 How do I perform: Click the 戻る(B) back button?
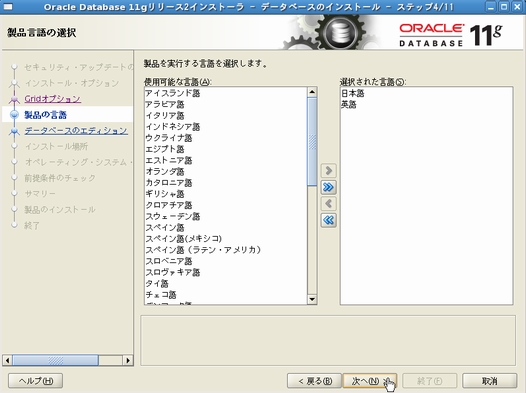[x=315, y=381]
